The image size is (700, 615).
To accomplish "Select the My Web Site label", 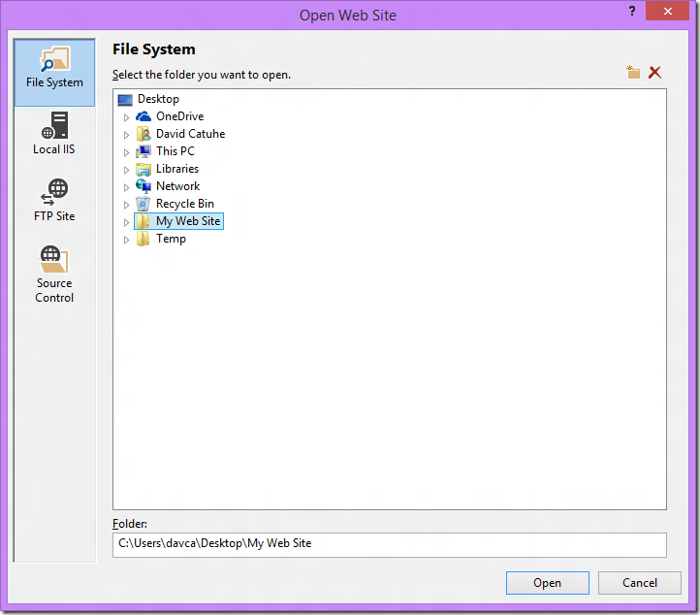I will click(x=188, y=221).
